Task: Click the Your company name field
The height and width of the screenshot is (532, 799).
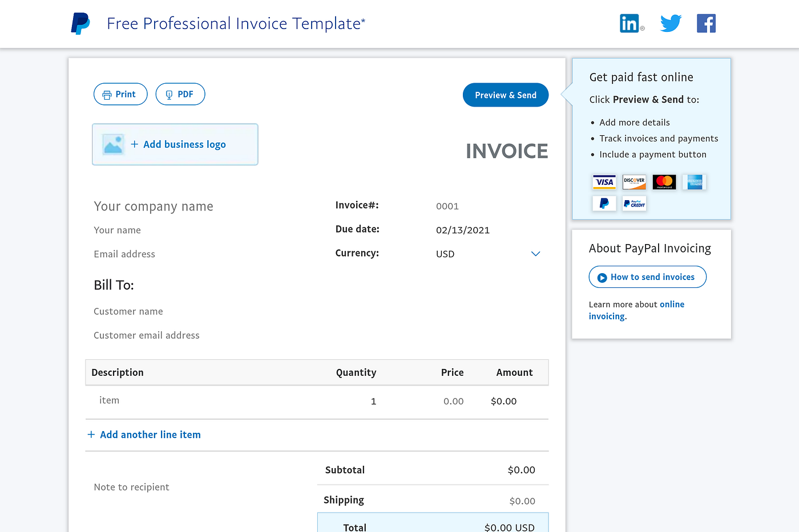Action: pyautogui.click(x=154, y=206)
